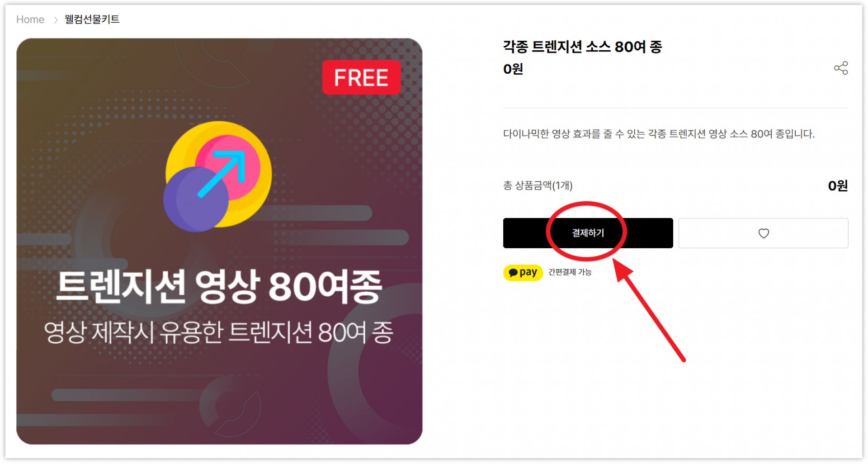Click the share icon next to the price
The image size is (868, 464).
840,68
